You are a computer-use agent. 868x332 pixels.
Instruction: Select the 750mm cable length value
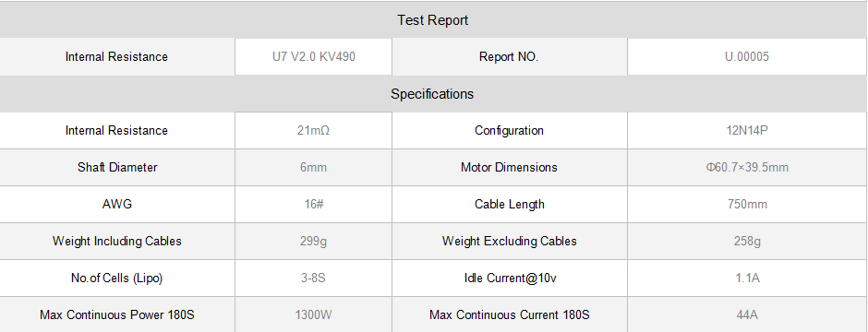click(747, 205)
